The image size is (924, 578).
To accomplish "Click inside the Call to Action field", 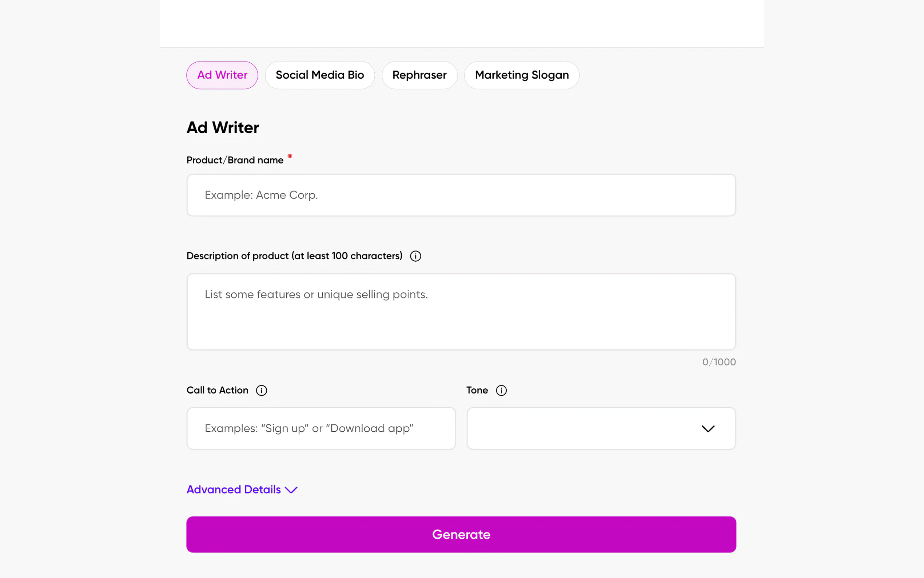I will click(321, 428).
